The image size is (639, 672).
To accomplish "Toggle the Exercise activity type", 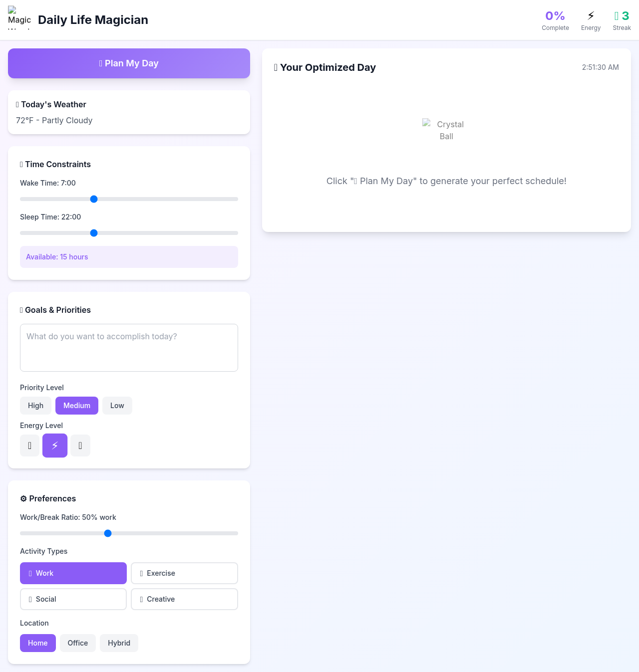I will [184, 573].
